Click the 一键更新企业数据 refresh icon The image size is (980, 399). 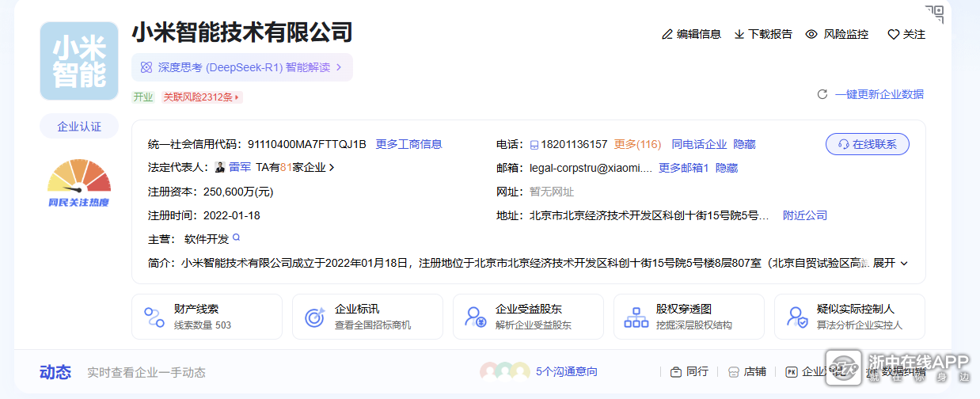point(822,94)
